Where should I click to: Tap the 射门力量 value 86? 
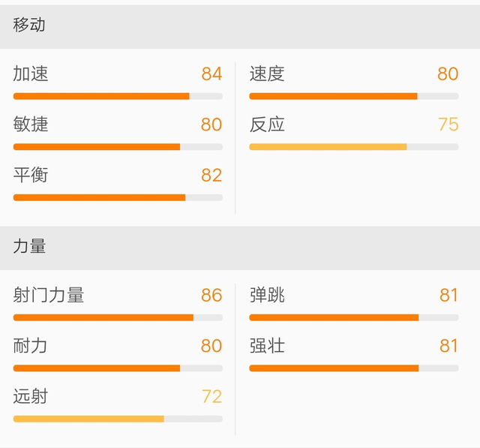[211, 295]
